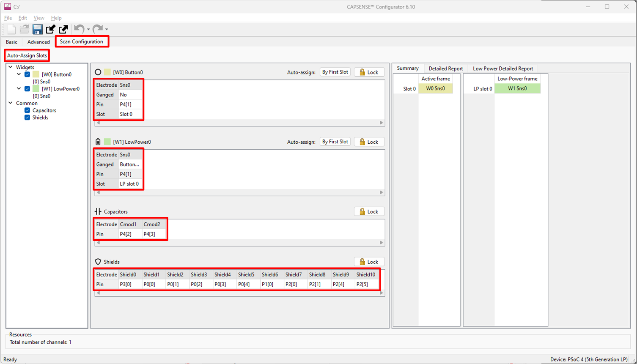Click the CAPSENSE app icon in title bar
This screenshot has height=364, width=637.
tap(8, 7)
